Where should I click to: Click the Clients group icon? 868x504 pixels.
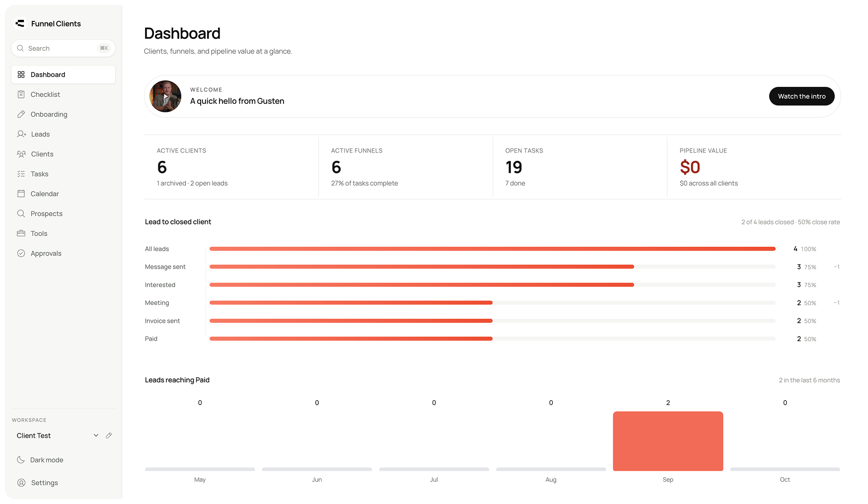[x=21, y=154]
